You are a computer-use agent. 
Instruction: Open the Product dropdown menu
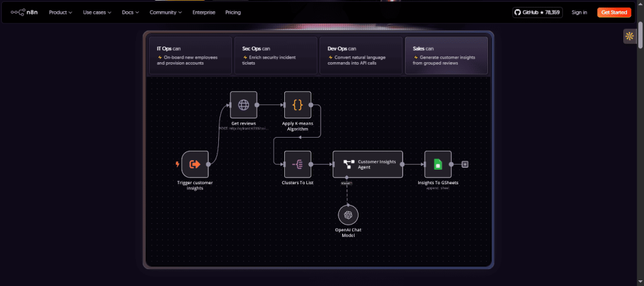(60, 13)
